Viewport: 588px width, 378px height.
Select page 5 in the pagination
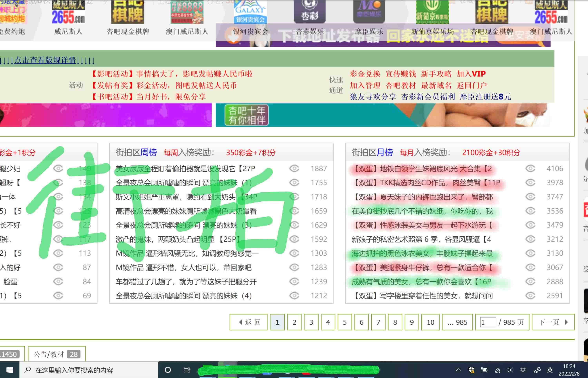coord(345,322)
